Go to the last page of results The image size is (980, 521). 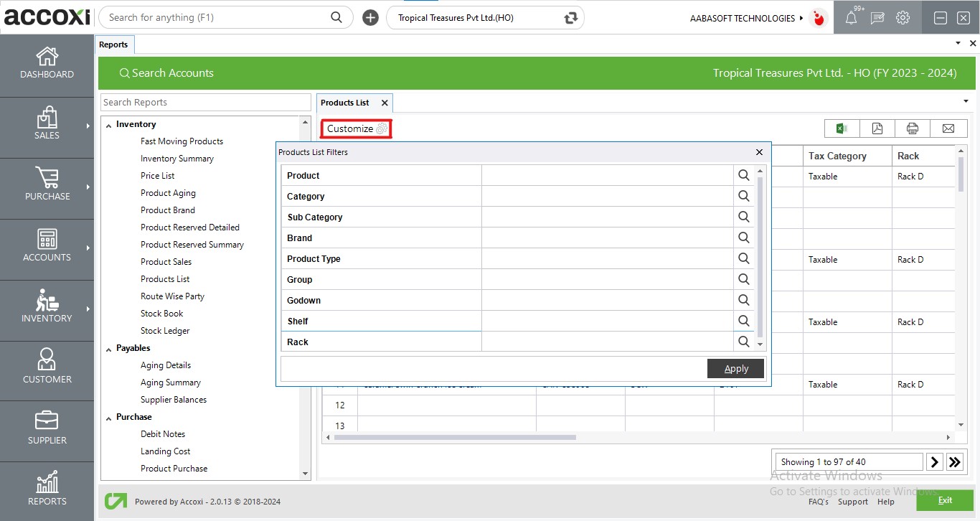[955, 462]
